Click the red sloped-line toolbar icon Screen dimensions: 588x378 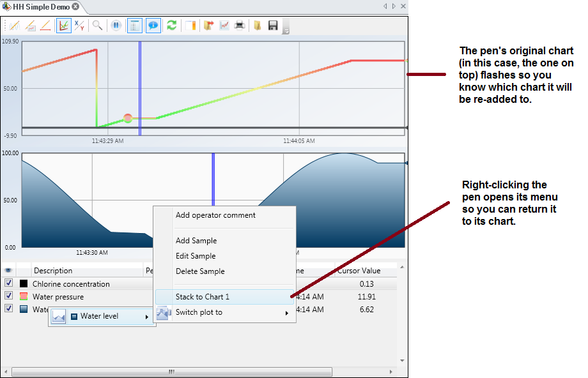point(45,26)
